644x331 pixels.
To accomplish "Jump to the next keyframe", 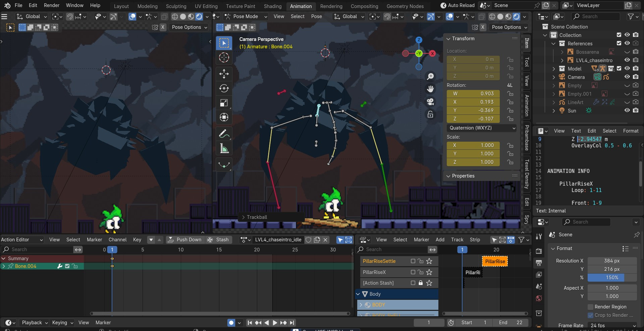I will pos(283,323).
